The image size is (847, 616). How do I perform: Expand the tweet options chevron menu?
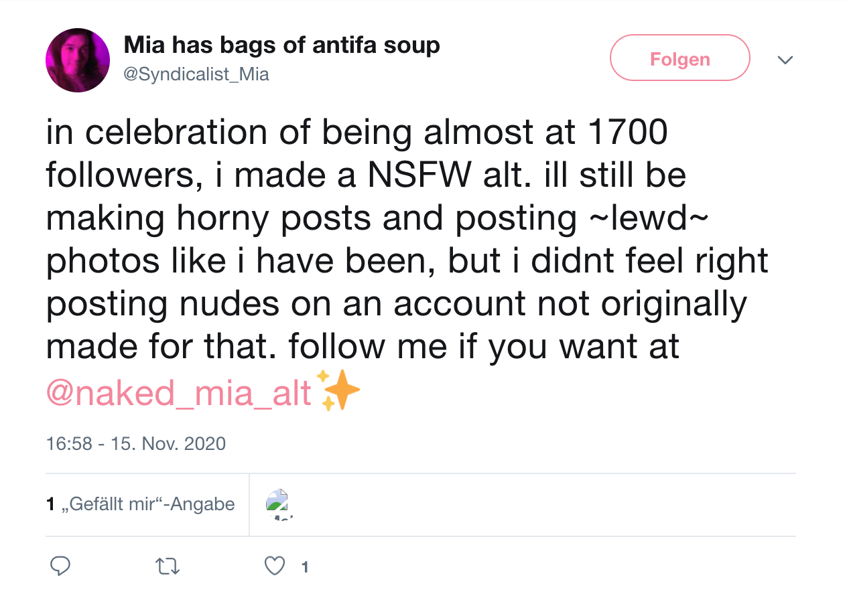coord(785,60)
